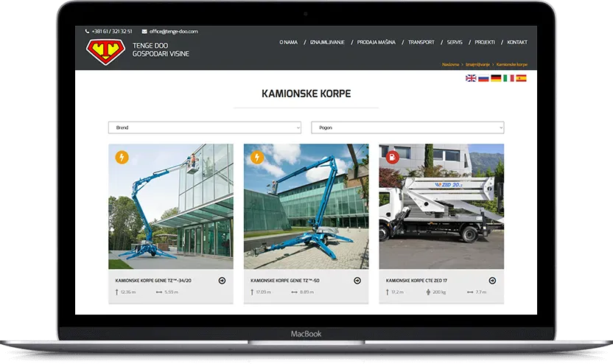The height and width of the screenshot is (364, 613).
Task: Open the KONTAKT menu item
Action: click(516, 42)
